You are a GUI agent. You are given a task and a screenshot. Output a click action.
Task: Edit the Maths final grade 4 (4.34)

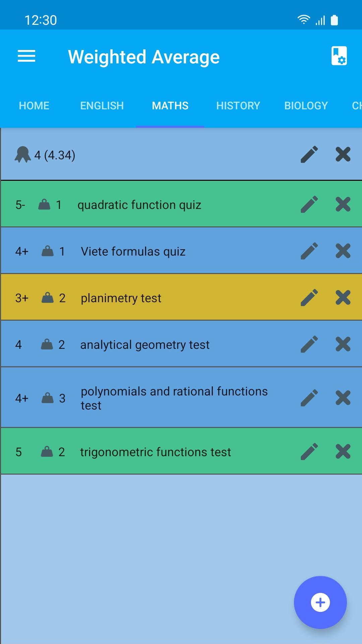coord(309,154)
